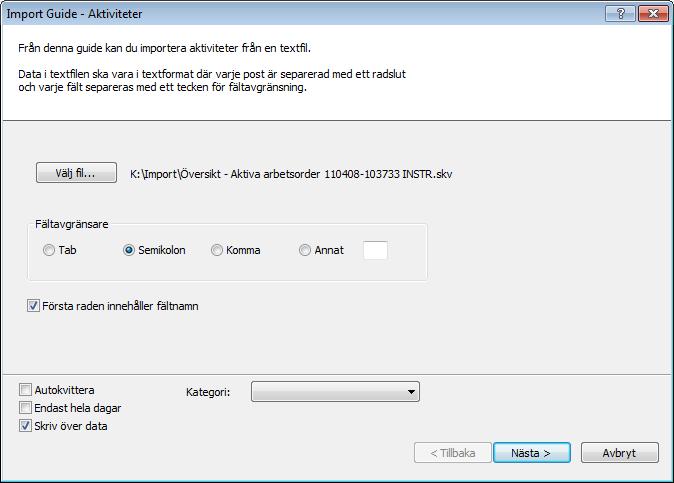Check the Endast hela dagar option
Screen dimensions: 674x483
click(25, 408)
